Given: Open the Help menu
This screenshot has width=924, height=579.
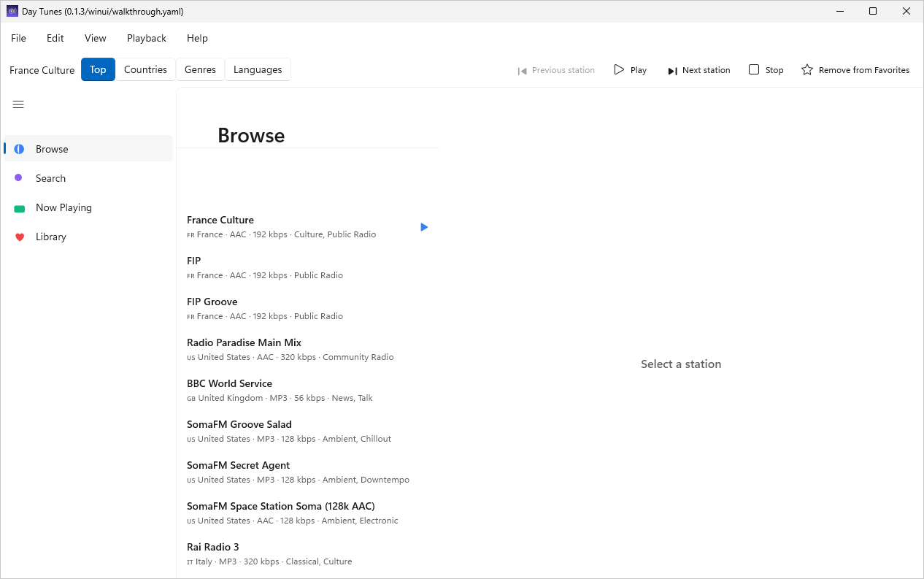Looking at the screenshot, I should coord(197,38).
